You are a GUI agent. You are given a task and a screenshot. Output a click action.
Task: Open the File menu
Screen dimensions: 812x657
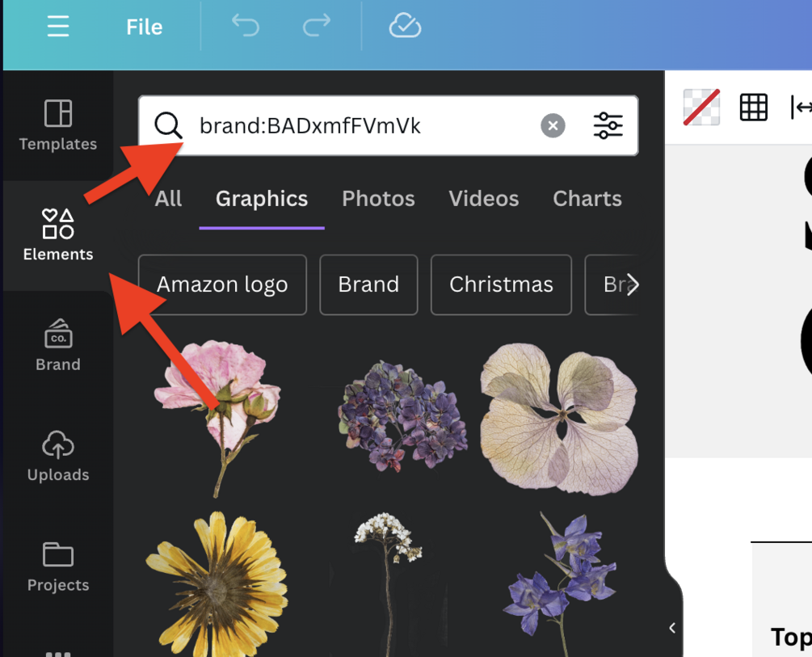click(x=144, y=26)
